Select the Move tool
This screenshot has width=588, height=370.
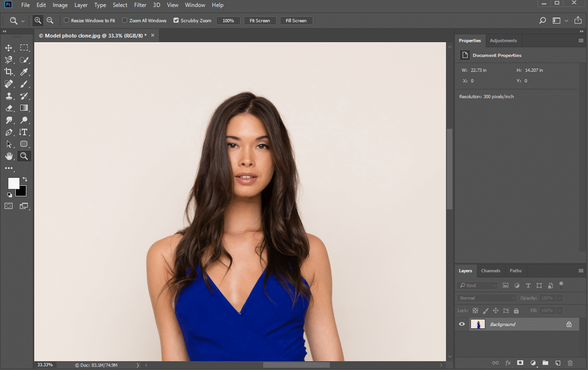(9, 47)
